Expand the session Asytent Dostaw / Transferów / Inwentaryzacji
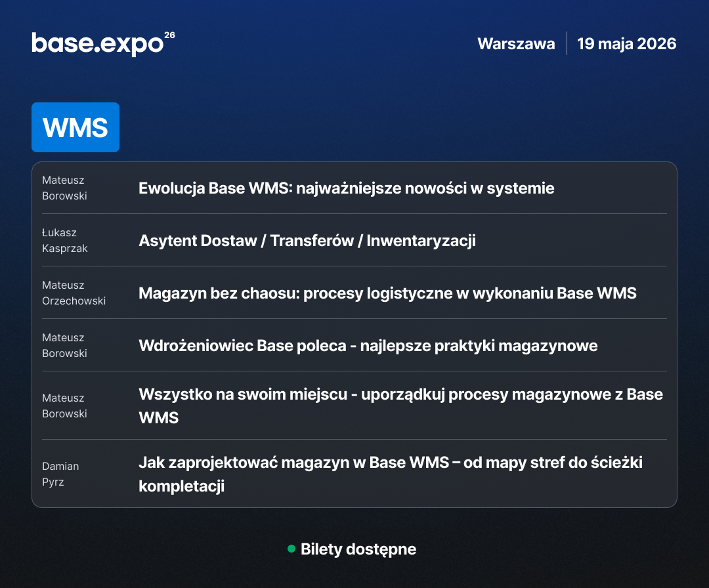Viewport: 709px width, 588px height. click(307, 240)
